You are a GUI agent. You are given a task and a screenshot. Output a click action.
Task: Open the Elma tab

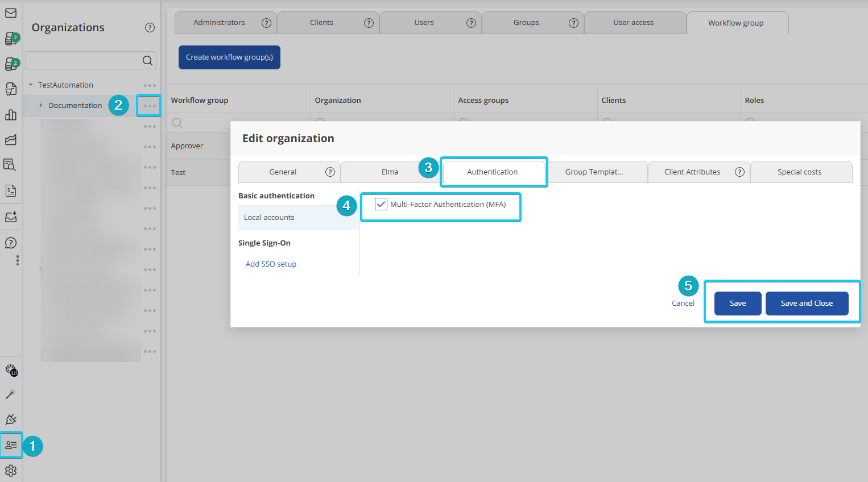(x=390, y=172)
